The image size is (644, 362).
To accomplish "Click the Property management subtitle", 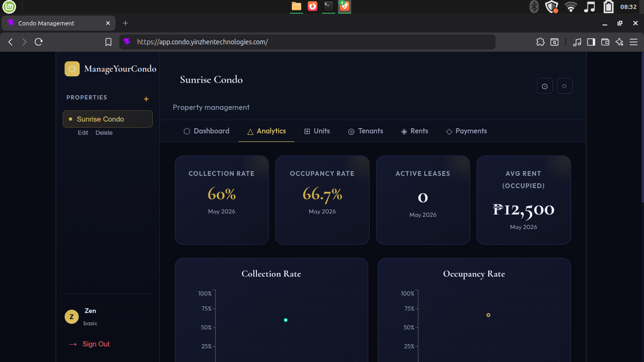I will tap(211, 107).
